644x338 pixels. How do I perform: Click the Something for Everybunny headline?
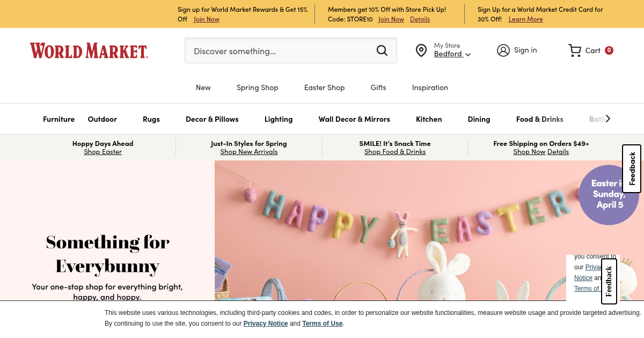click(x=107, y=254)
